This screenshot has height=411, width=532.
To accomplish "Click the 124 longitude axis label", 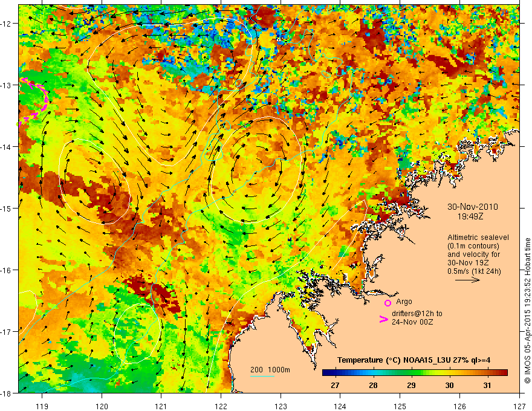I will click(x=340, y=406).
